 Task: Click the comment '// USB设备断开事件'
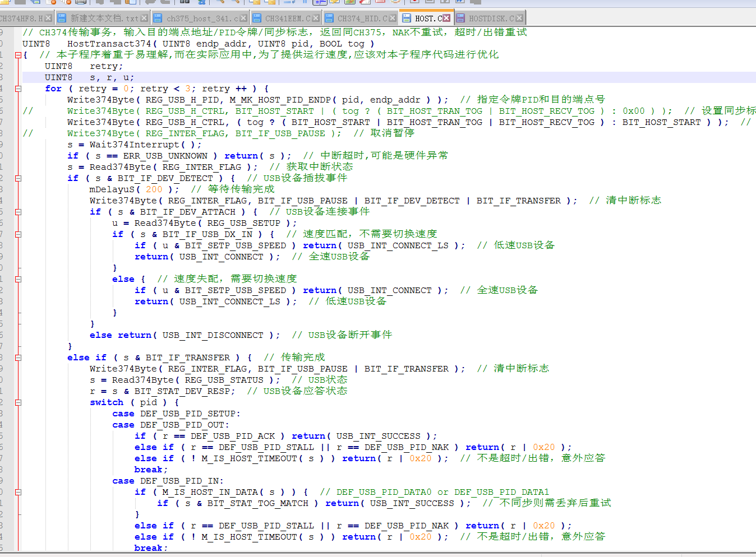[x=342, y=335]
